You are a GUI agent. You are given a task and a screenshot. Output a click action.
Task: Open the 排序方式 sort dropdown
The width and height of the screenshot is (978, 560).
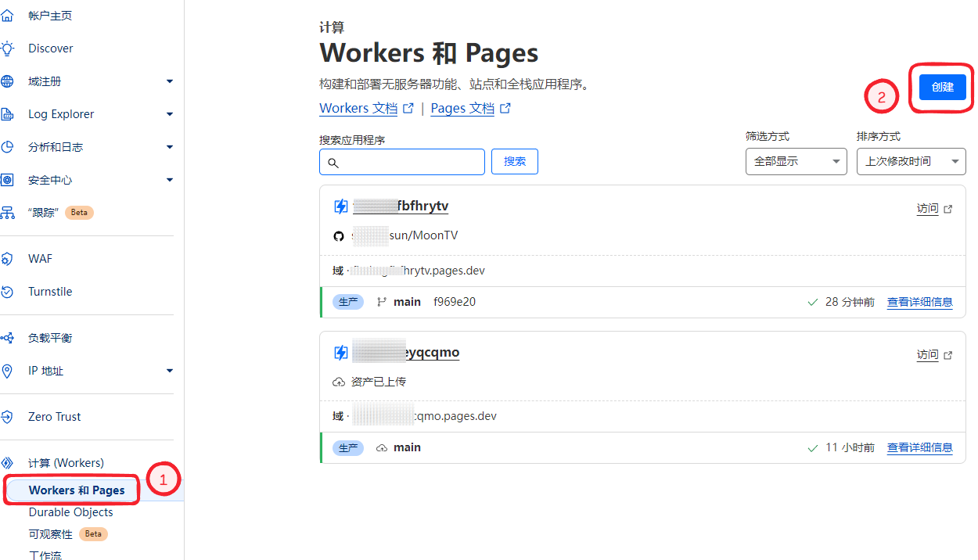[x=911, y=162]
